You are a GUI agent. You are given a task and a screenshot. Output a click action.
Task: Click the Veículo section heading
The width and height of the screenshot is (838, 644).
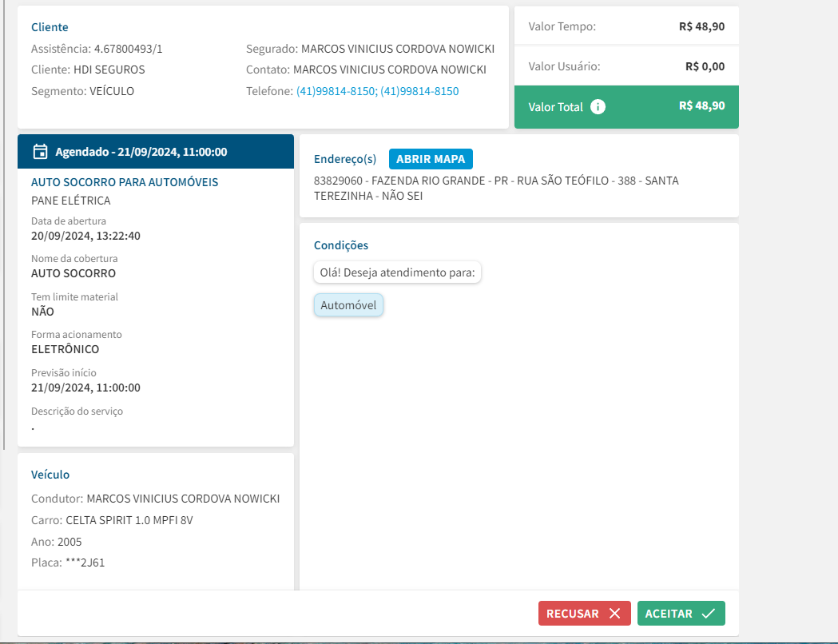50,475
